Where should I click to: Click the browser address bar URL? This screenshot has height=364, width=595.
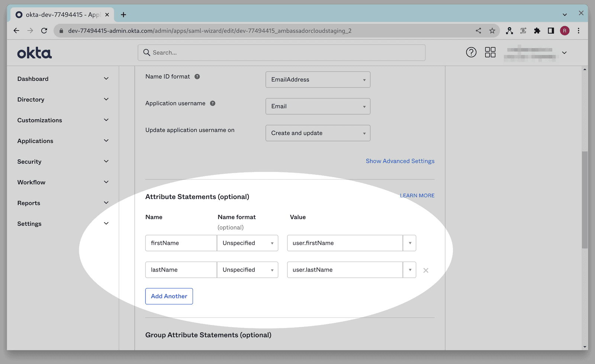point(210,31)
